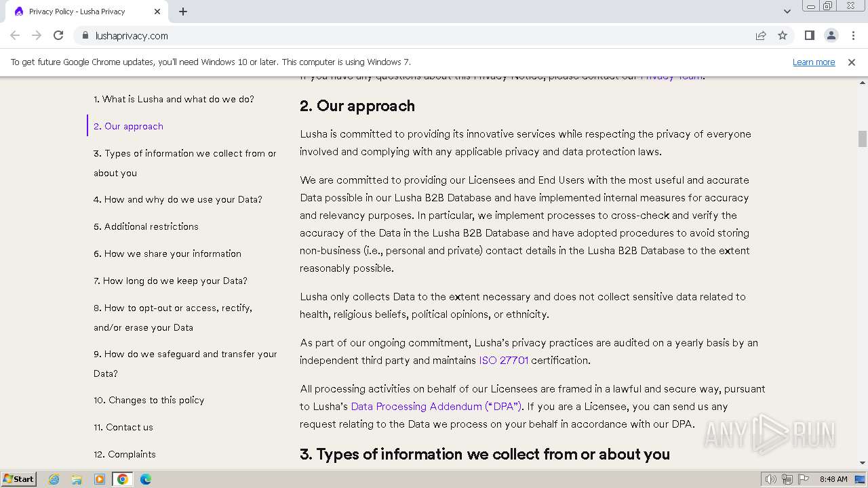Jump to '10. Changes to this policy'

(x=149, y=400)
